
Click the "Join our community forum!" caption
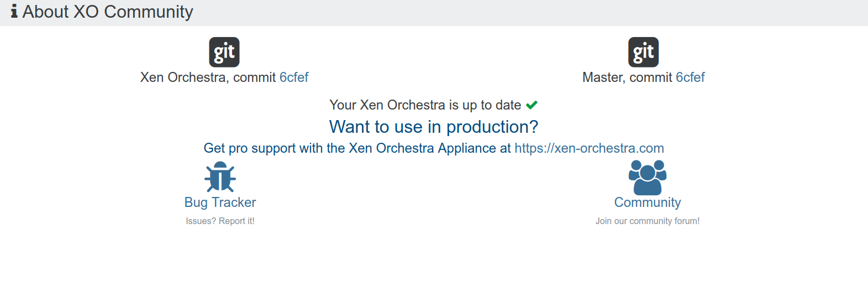click(x=647, y=221)
